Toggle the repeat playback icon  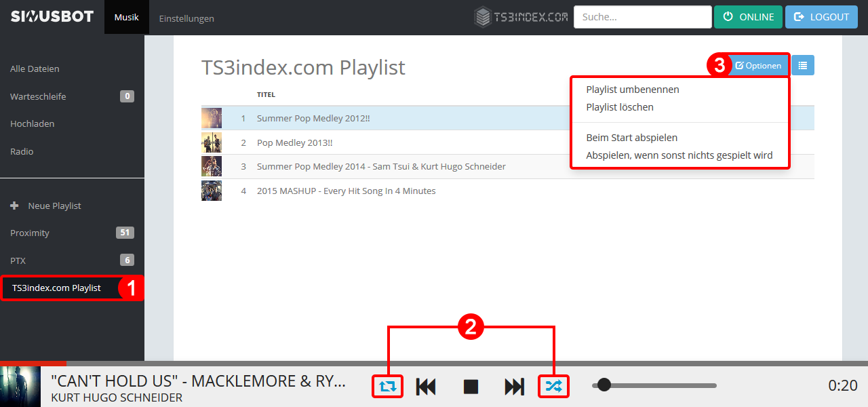click(x=387, y=387)
